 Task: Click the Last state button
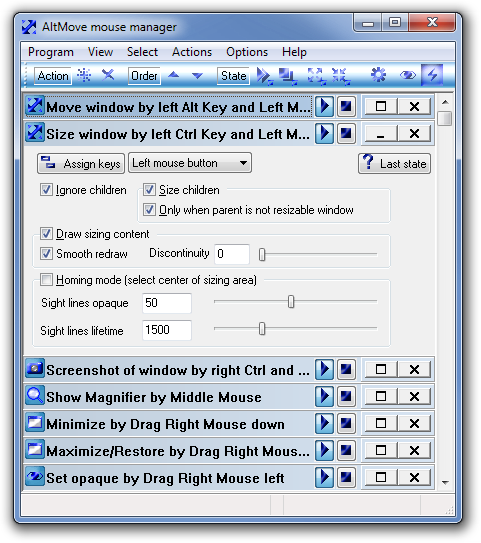coord(394,163)
